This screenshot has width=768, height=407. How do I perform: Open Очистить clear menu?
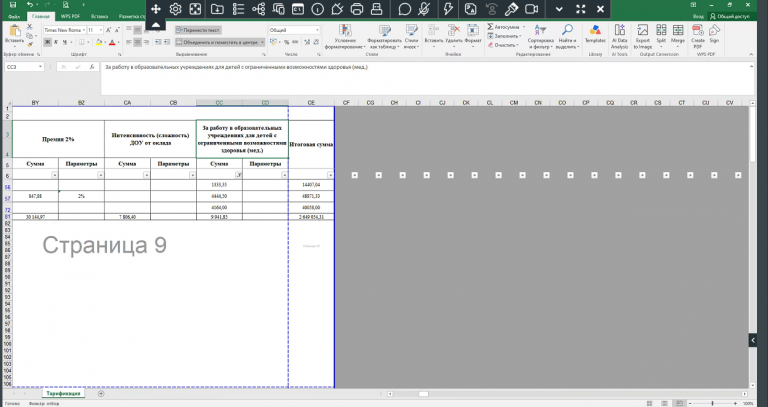tap(503, 45)
